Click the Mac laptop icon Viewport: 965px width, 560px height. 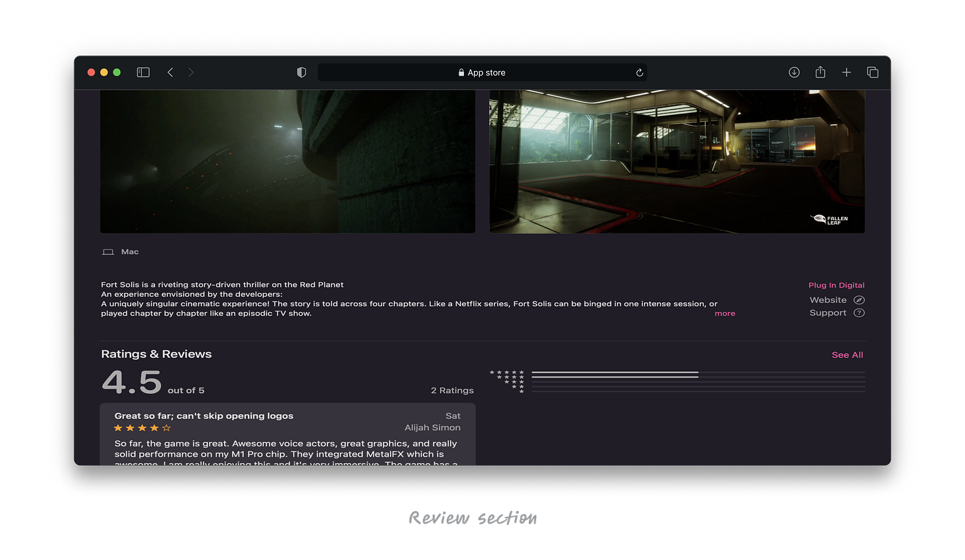(108, 252)
